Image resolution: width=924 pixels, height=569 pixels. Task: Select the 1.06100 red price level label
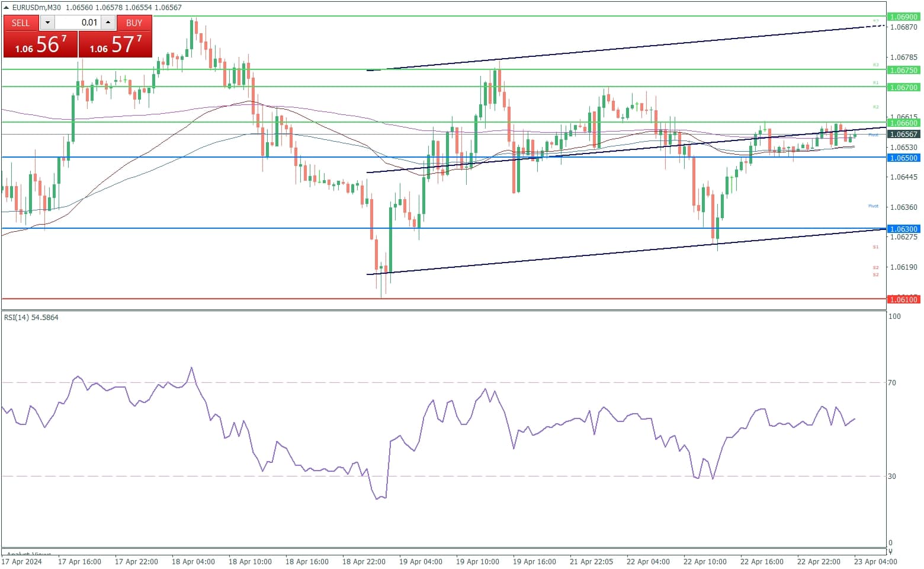(x=903, y=299)
